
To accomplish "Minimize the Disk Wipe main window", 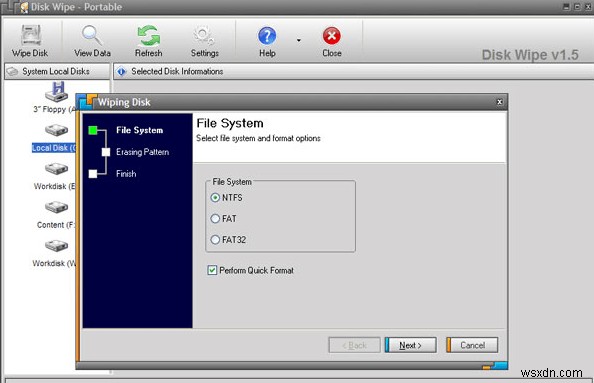I will pos(566,7).
